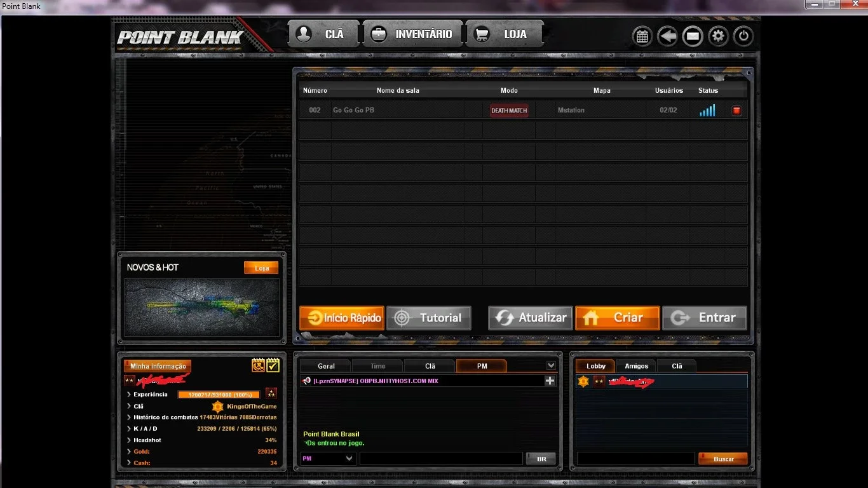Image resolution: width=868 pixels, height=488 pixels.
Task: Sort by Número column header
Action: 315,90
